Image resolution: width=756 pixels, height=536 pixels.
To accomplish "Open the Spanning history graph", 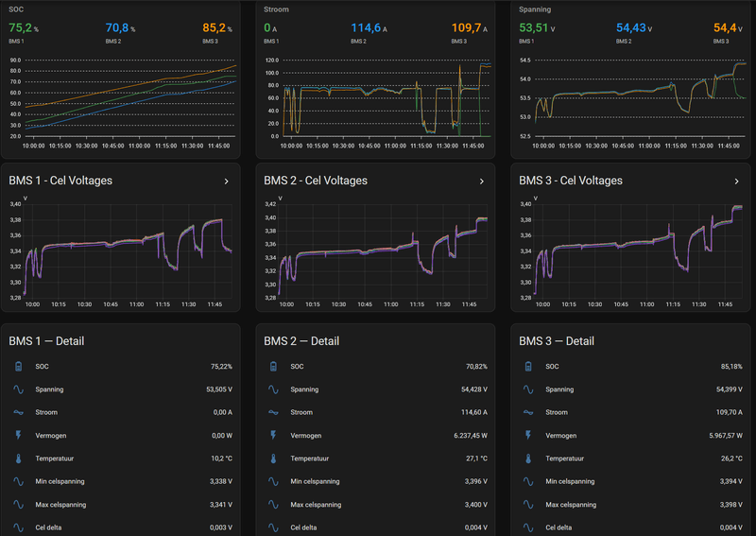I will click(x=633, y=102).
